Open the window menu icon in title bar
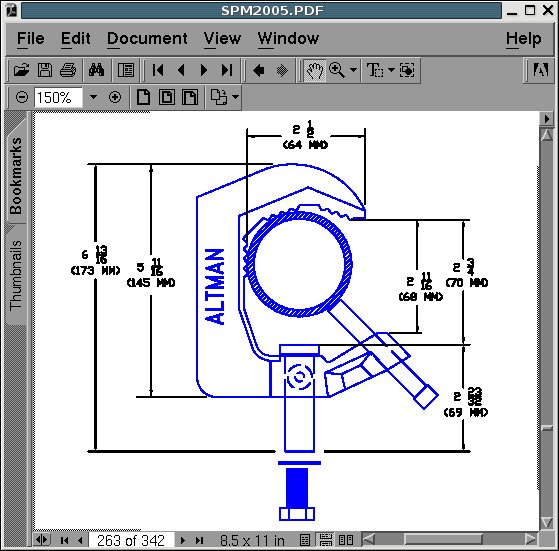 click(12, 10)
